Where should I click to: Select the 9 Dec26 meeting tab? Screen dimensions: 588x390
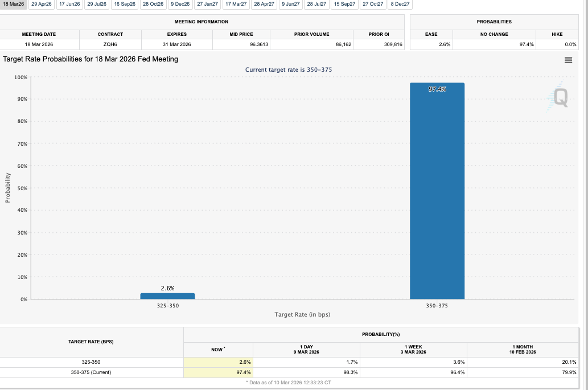pyautogui.click(x=180, y=5)
